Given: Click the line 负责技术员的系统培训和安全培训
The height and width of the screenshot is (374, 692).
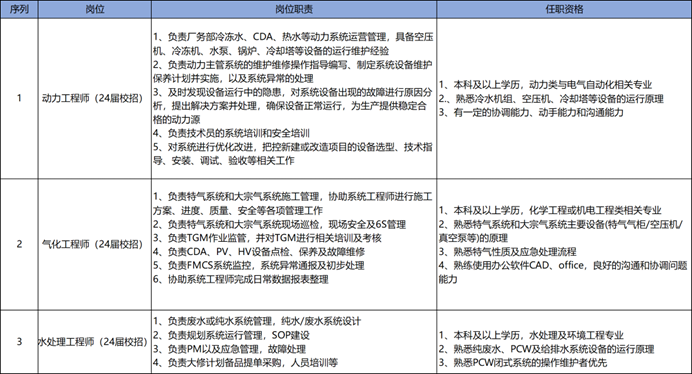Looking at the screenshot, I should (x=231, y=133).
